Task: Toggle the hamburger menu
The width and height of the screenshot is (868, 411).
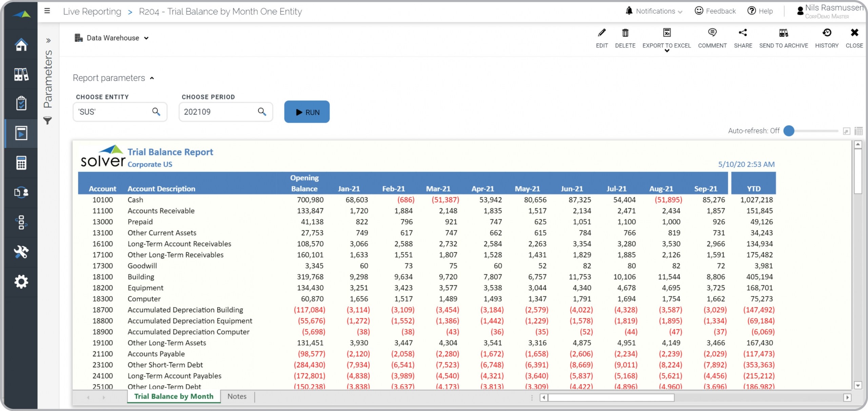Action: 47,11
